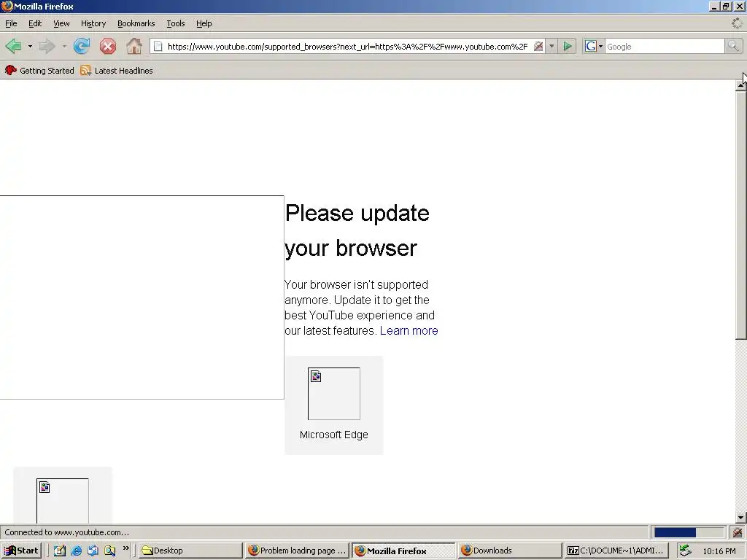The width and height of the screenshot is (747, 560).
Task: Click the Firefox logo in title bar
Action: click(7, 6)
